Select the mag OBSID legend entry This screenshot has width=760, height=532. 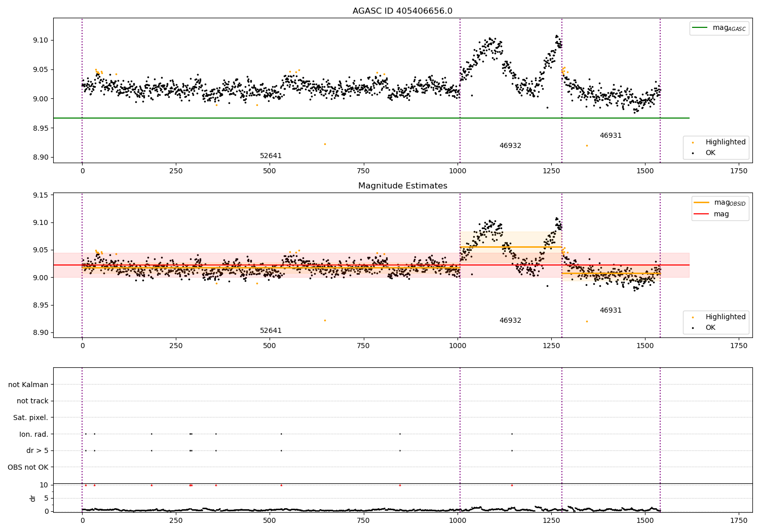(719, 203)
